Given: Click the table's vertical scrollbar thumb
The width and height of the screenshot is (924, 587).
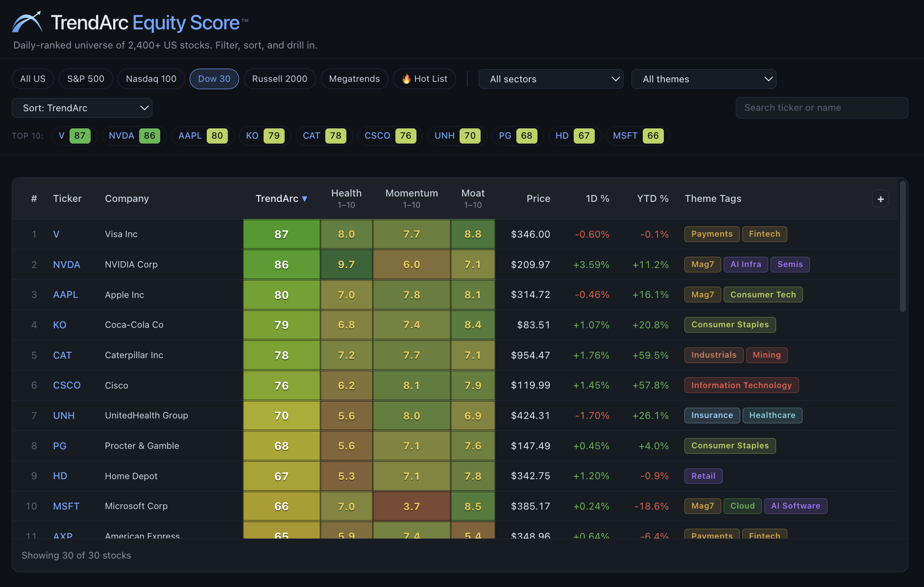Looking at the screenshot, I should coord(903,246).
